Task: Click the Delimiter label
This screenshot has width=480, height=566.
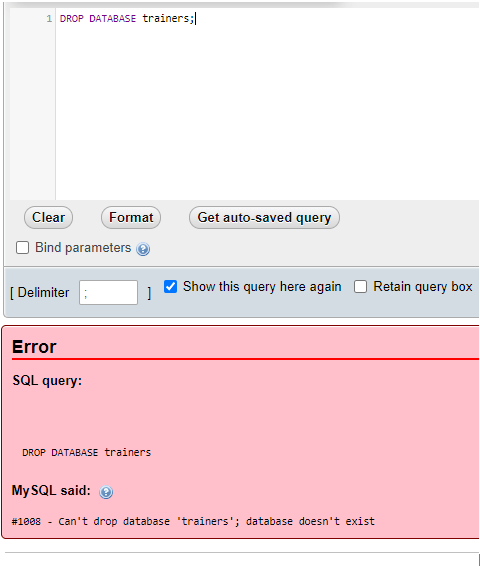Action: tap(43, 293)
